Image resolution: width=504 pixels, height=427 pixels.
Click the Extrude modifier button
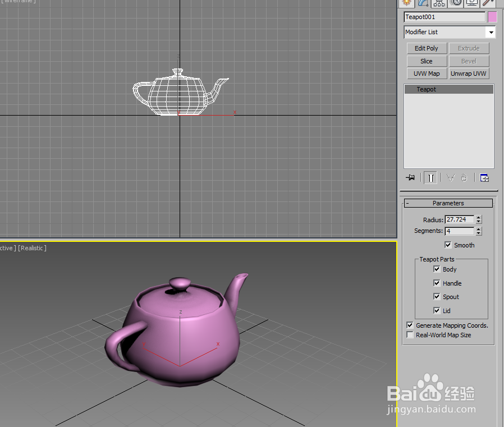pos(469,48)
